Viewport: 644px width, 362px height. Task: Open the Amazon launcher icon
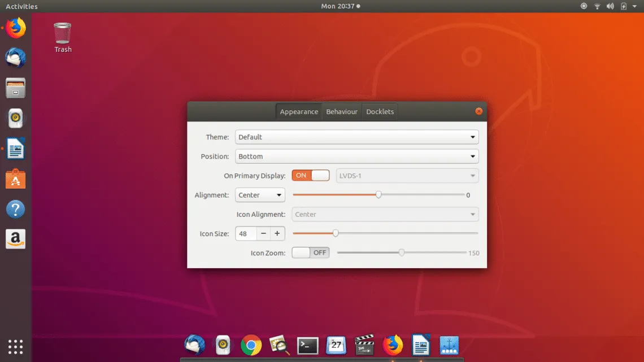tap(16, 239)
